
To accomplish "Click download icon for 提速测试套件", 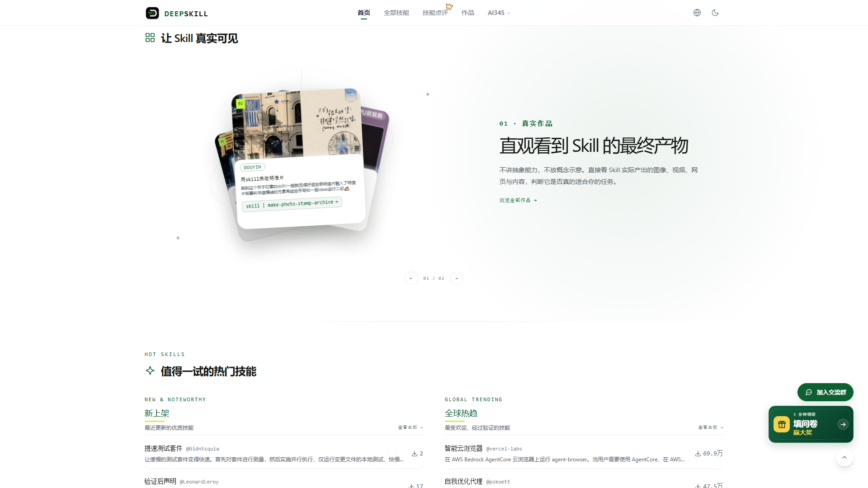I will point(414,454).
